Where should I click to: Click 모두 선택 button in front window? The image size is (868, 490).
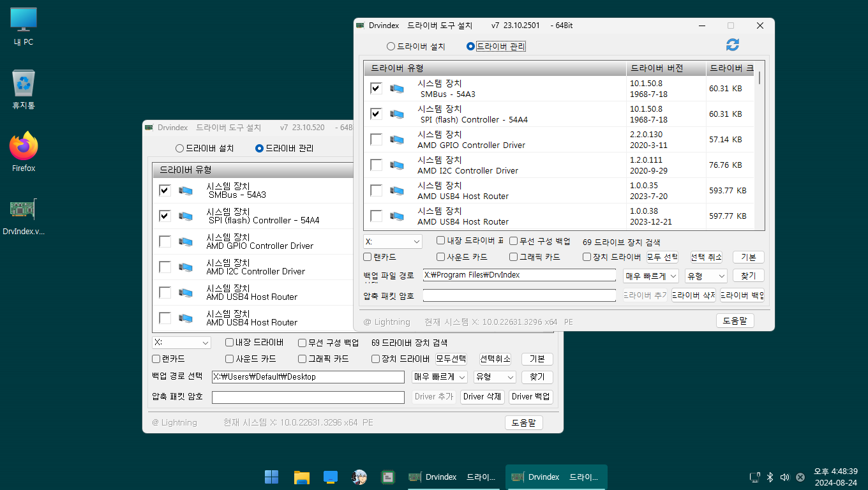tap(662, 257)
